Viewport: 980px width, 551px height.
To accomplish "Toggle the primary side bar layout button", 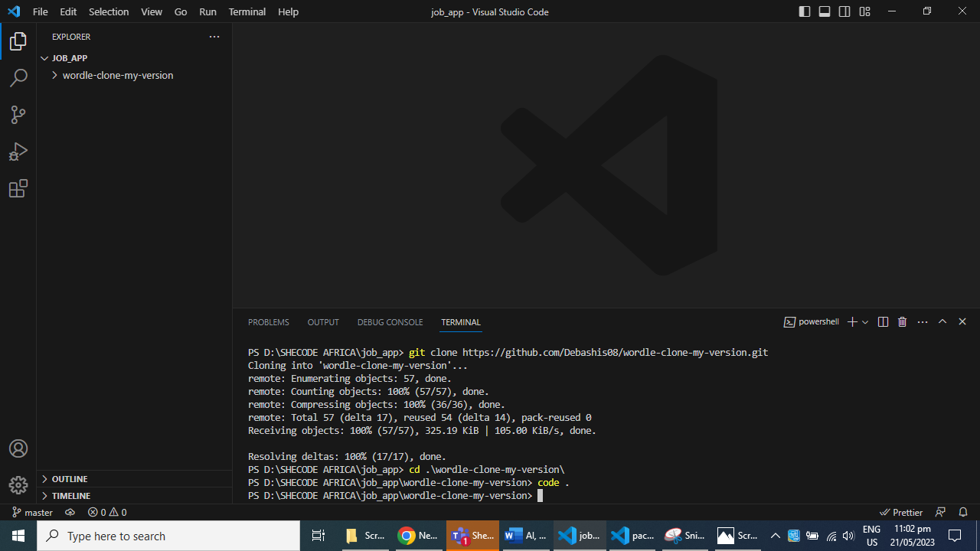I will tap(805, 11).
